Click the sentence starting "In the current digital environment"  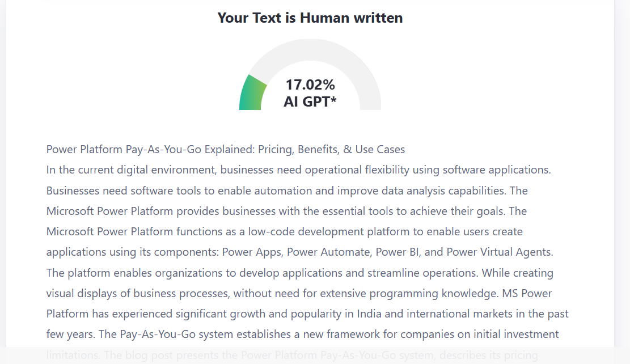pos(298,170)
